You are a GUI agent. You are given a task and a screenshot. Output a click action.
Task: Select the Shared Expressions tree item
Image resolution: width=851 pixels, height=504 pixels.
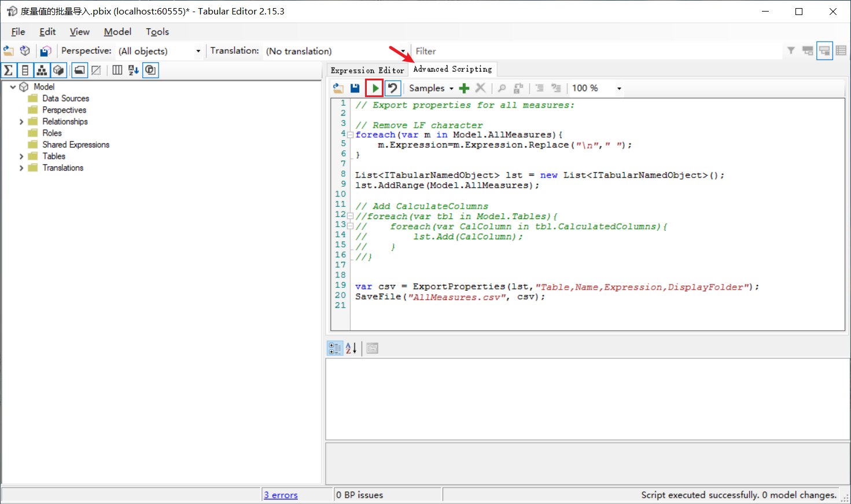76,144
